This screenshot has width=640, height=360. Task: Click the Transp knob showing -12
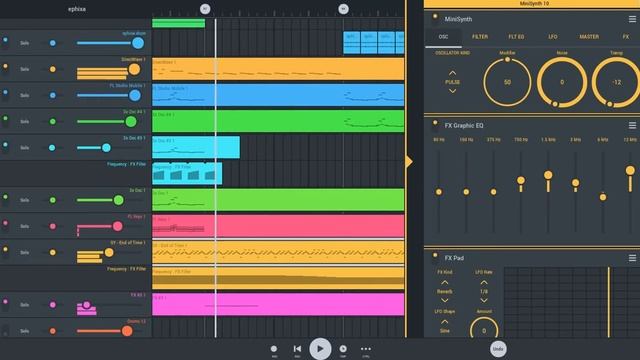coord(617,82)
